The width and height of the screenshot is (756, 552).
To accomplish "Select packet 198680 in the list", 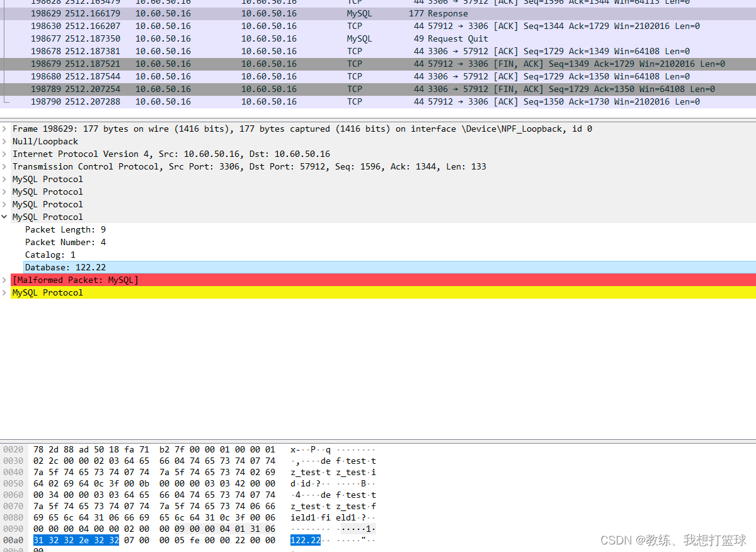I will tap(378, 76).
